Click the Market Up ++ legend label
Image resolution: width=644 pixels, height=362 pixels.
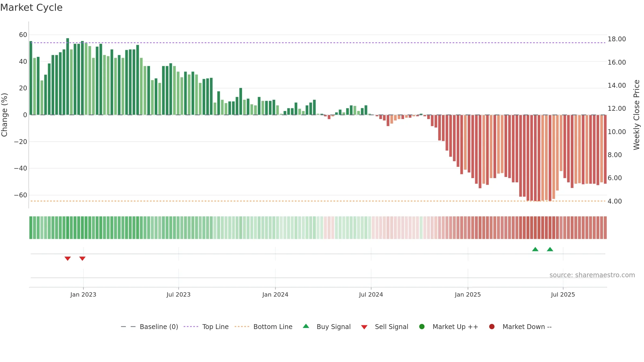pos(455,327)
